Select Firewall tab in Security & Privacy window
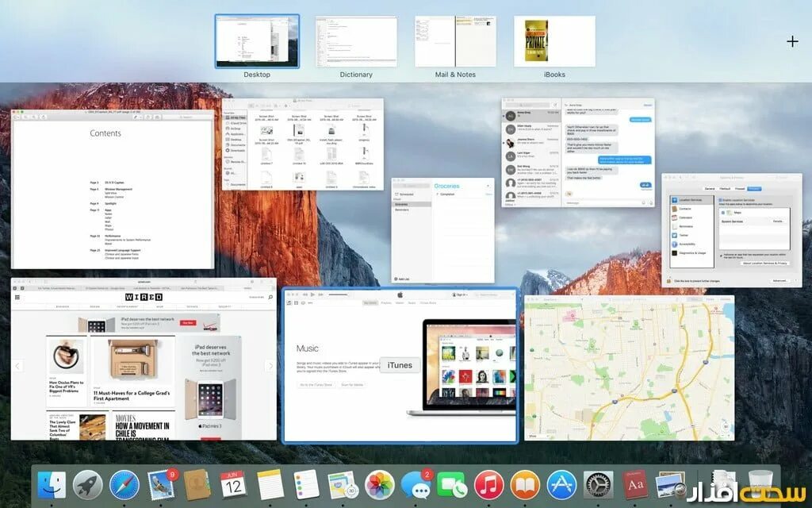 tap(740, 189)
